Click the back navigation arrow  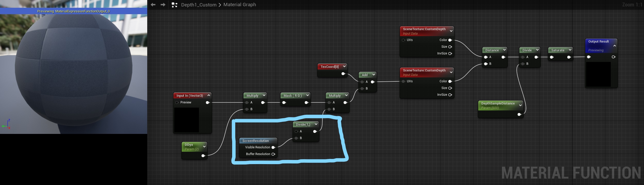click(x=153, y=5)
